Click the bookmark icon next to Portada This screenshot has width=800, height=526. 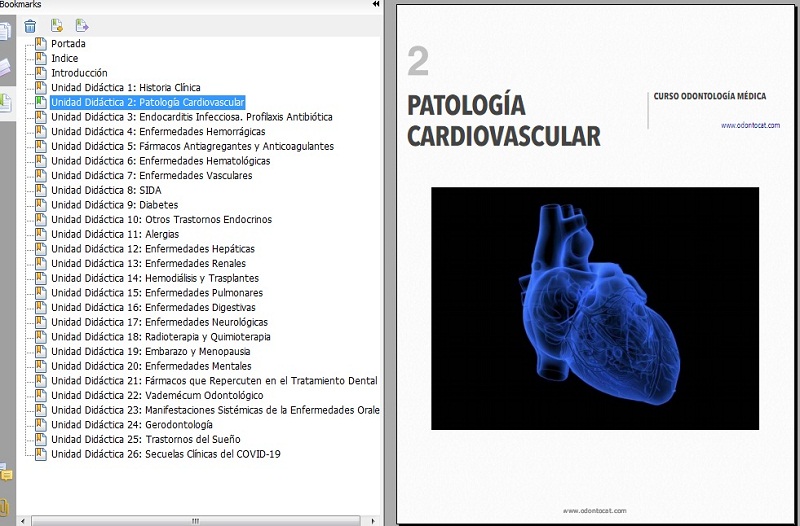click(40, 44)
